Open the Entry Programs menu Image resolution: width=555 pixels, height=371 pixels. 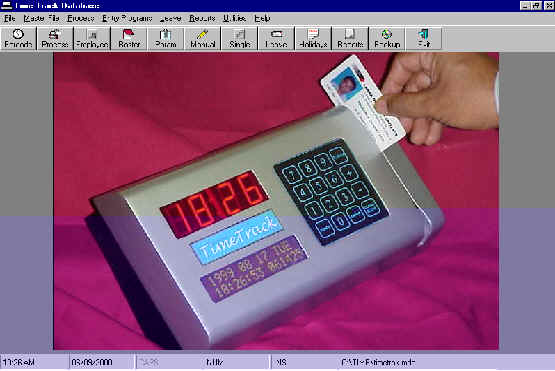coord(127,18)
